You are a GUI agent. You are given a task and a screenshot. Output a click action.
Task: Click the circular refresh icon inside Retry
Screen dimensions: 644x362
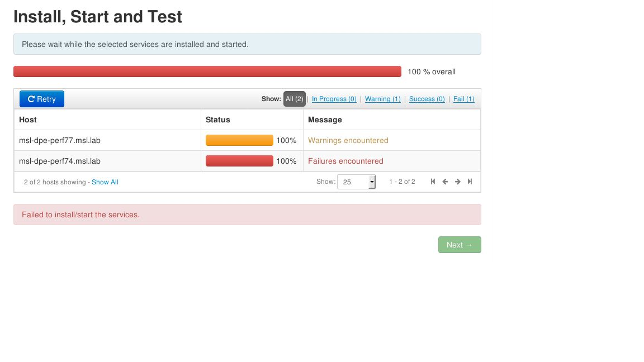pyautogui.click(x=30, y=98)
